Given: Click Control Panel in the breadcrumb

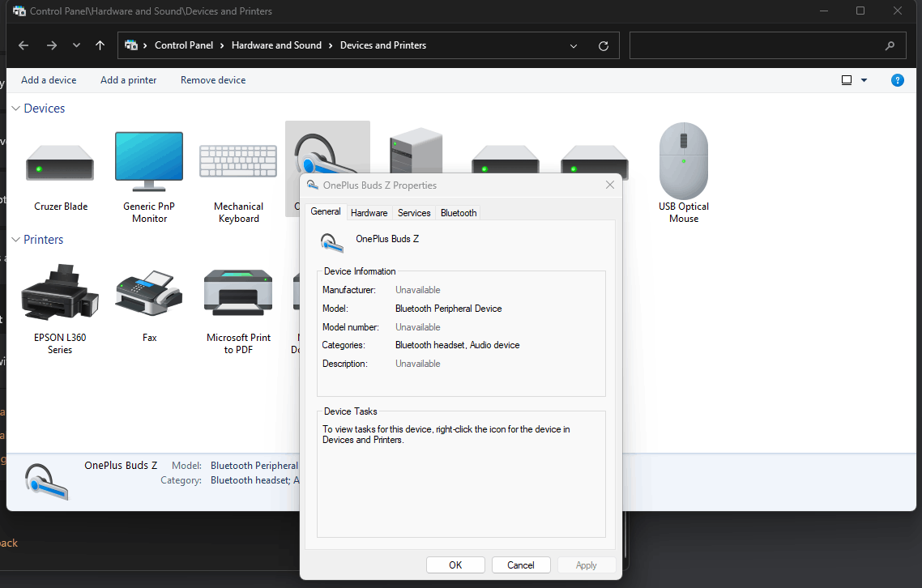Looking at the screenshot, I should click(183, 45).
